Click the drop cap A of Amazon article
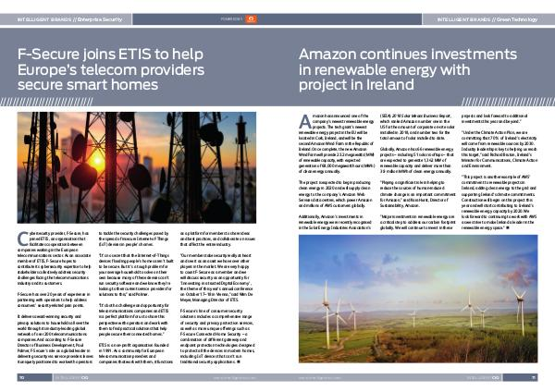 point(304,121)
